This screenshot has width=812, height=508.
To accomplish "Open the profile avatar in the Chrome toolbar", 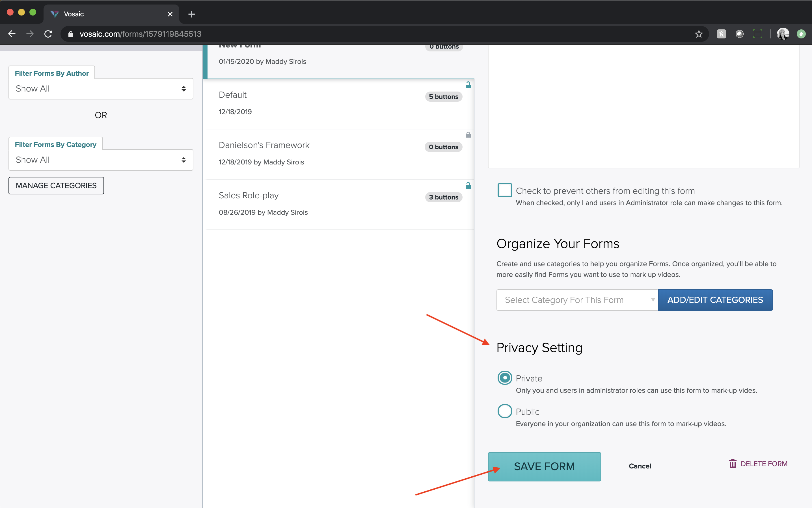I will click(783, 34).
